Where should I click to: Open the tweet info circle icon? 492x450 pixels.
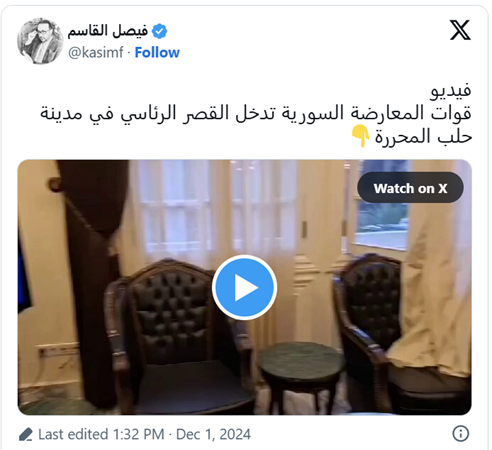pyautogui.click(x=461, y=434)
